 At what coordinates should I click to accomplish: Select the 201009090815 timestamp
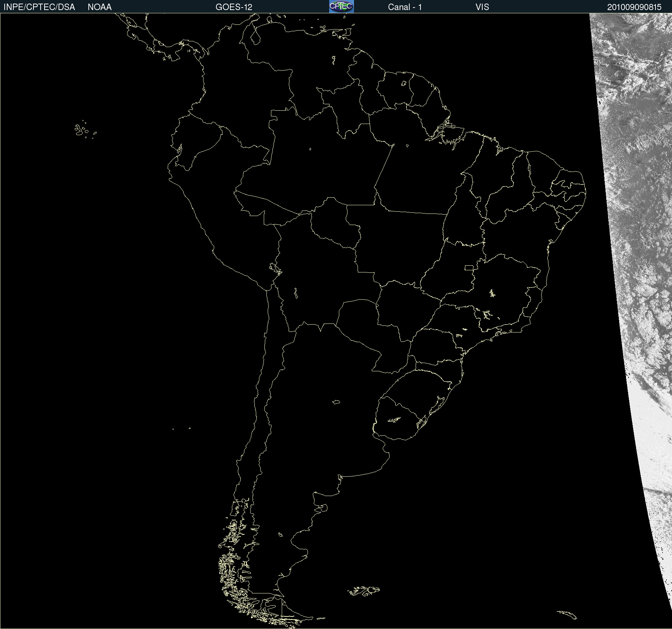pos(634,7)
